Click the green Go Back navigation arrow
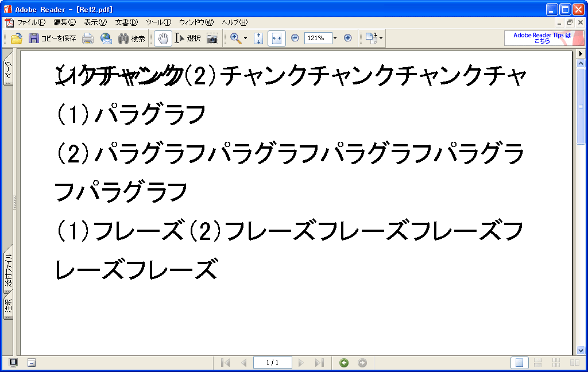The height and width of the screenshot is (372, 588). point(344,362)
